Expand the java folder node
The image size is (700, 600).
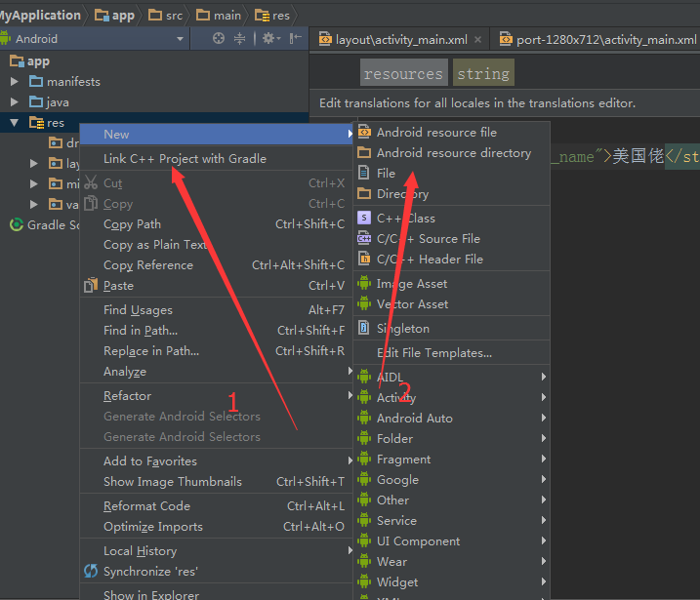tap(15, 101)
